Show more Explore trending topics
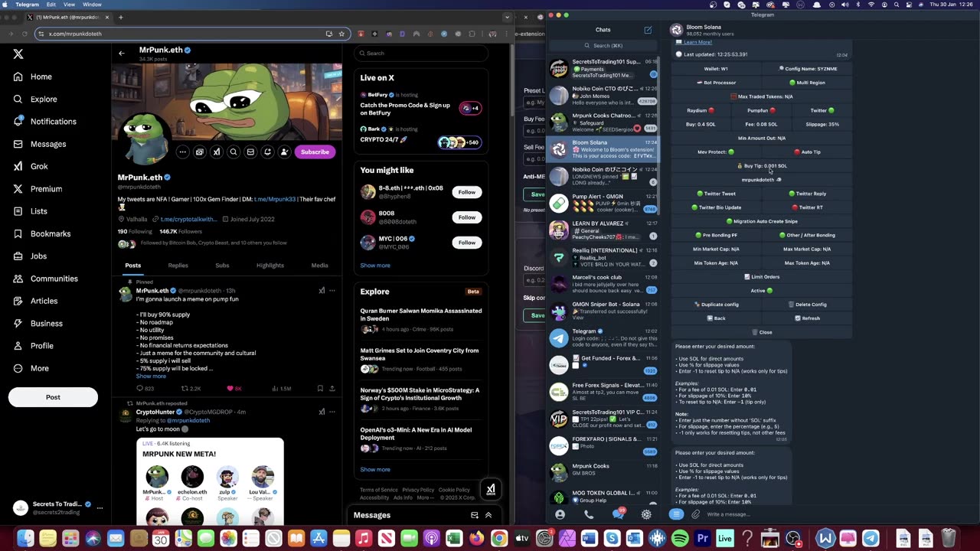The width and height of the screenshot is (980, 551). pos(375,469)
